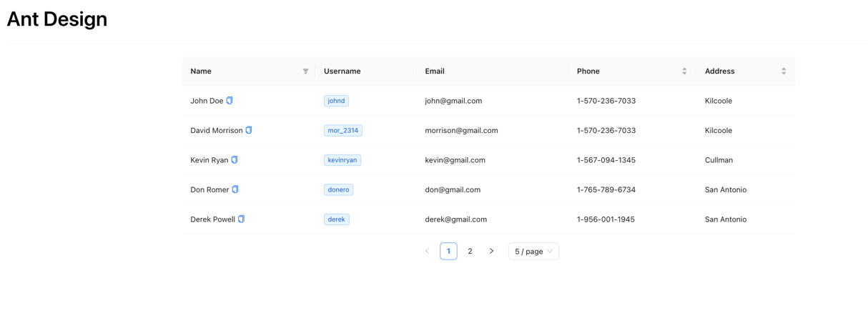This screenshot has width=868, height=321.
Task: Select the Derek Powell name cell
Action: click(248, 219)
